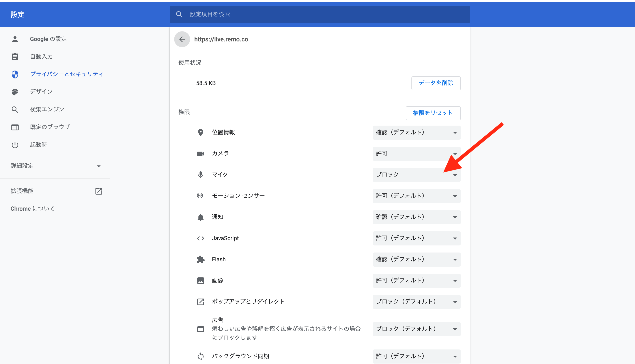Click the power icon for 起動時
This screenshot has width=635, height=364.
pos(15,145)
